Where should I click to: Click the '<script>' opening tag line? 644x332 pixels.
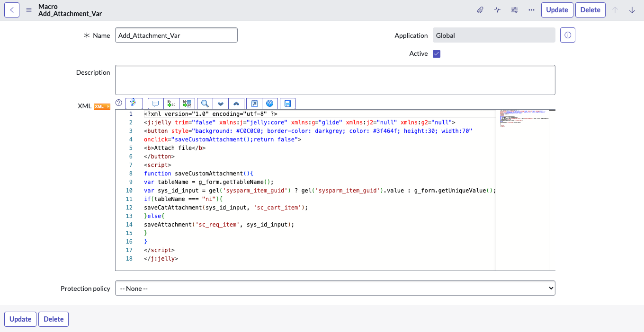158,165
